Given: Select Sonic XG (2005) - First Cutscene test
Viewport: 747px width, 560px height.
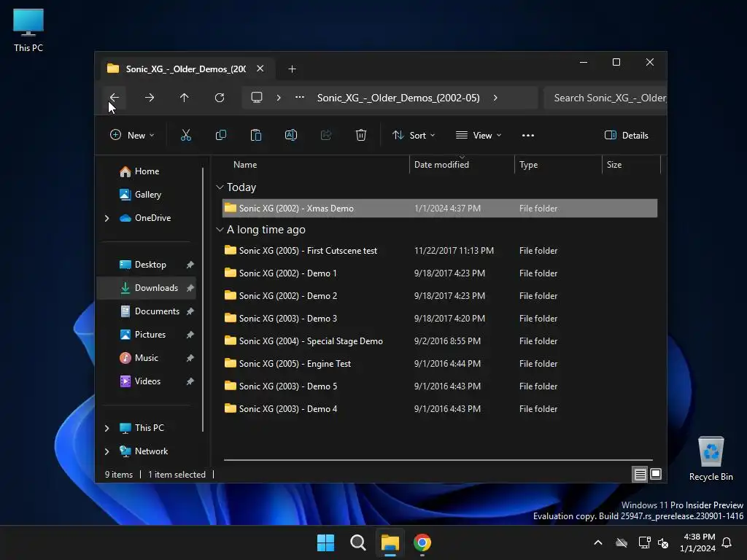Looking at the screenshot, I should pos(440,251).
